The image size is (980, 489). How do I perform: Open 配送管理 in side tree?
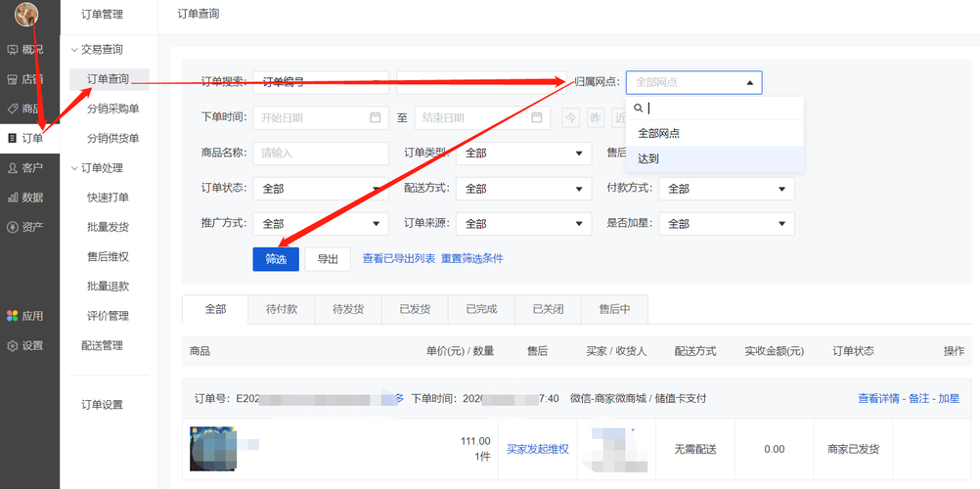pyautogui.click(x=102, y=345)
